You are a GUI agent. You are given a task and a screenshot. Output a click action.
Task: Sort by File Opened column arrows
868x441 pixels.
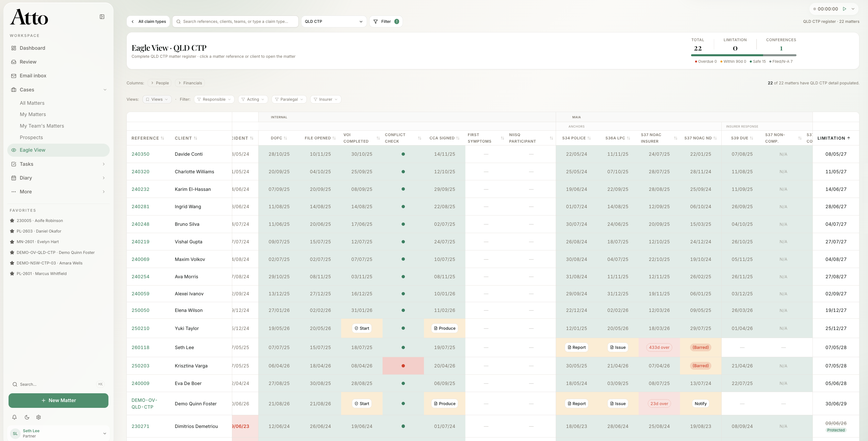pos(334,138)
